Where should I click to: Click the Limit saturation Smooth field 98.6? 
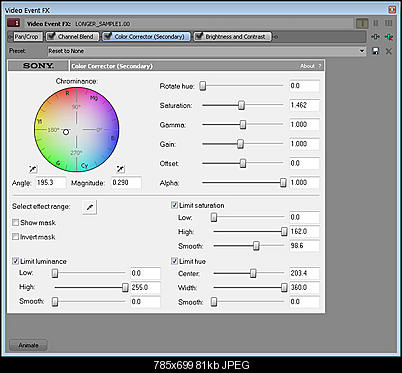point(304,246)
